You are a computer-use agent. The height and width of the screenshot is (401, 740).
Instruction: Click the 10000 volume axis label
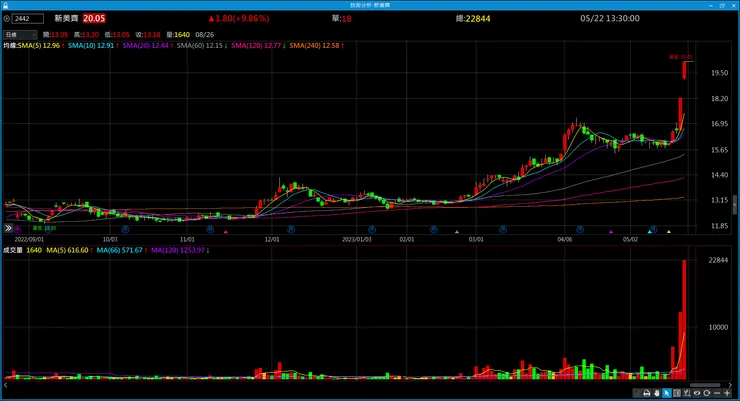click(x=718, y=327)
